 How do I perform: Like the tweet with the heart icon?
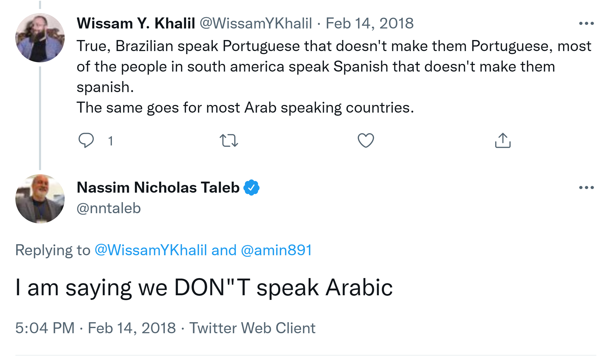click(366, 140)
